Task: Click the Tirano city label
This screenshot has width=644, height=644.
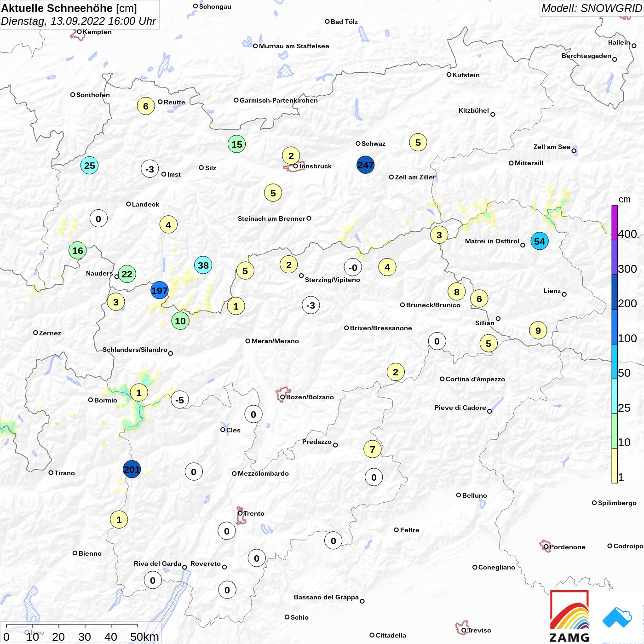Action: coord(65,473)
